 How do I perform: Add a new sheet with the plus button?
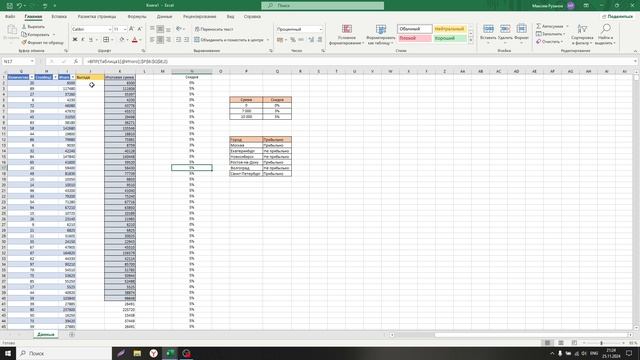coord(71,334)
